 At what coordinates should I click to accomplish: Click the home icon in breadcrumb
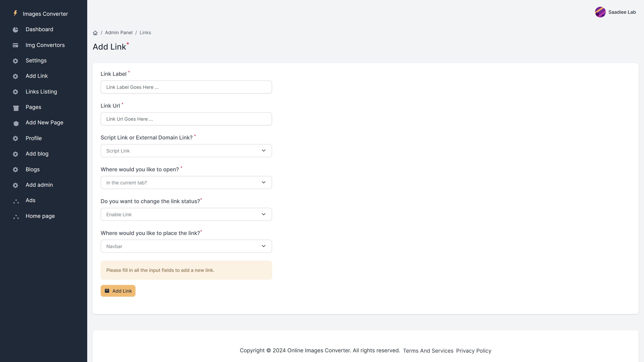pyautogui.click(x=95, y=33)
